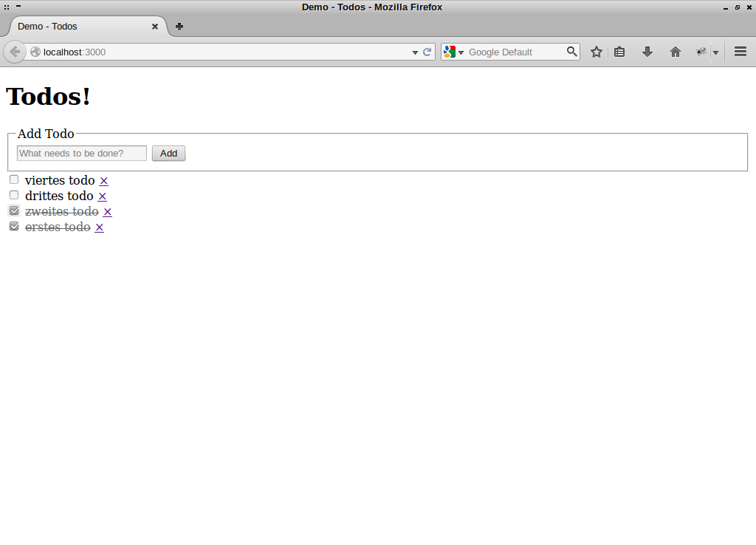Click the 'viertes todo' text

pos(60,180)
